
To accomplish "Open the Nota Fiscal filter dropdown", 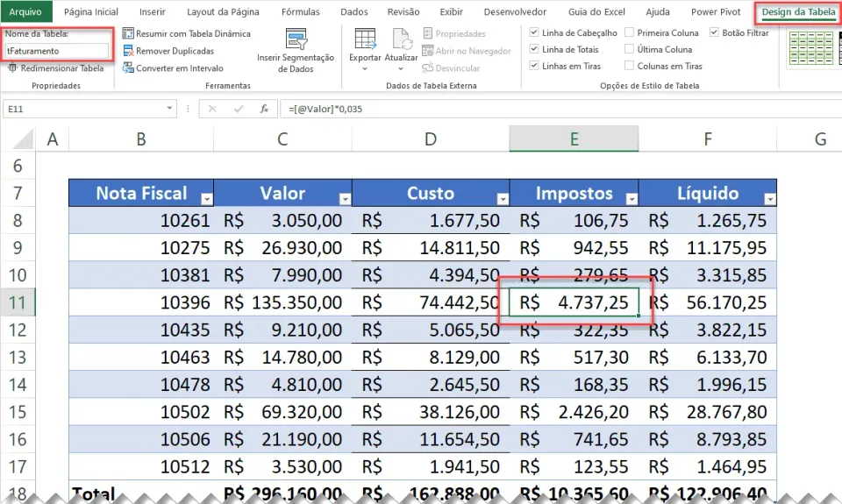I will click(207, 199).
